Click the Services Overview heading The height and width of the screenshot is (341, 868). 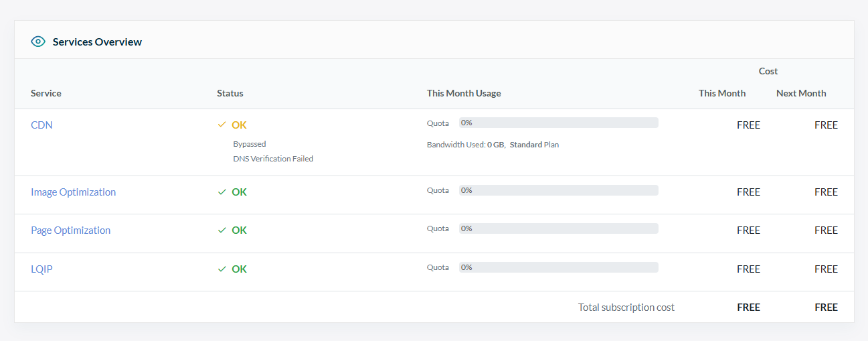point(97,42)
